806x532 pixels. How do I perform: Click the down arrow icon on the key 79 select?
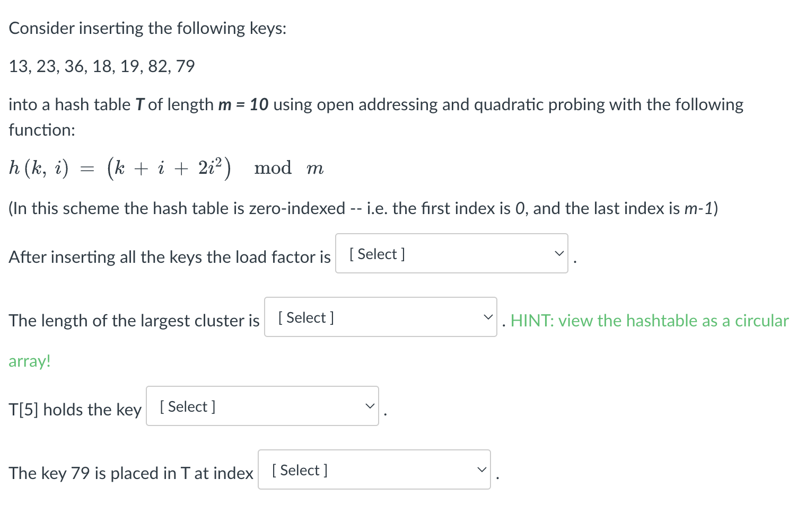pos(481,469)
